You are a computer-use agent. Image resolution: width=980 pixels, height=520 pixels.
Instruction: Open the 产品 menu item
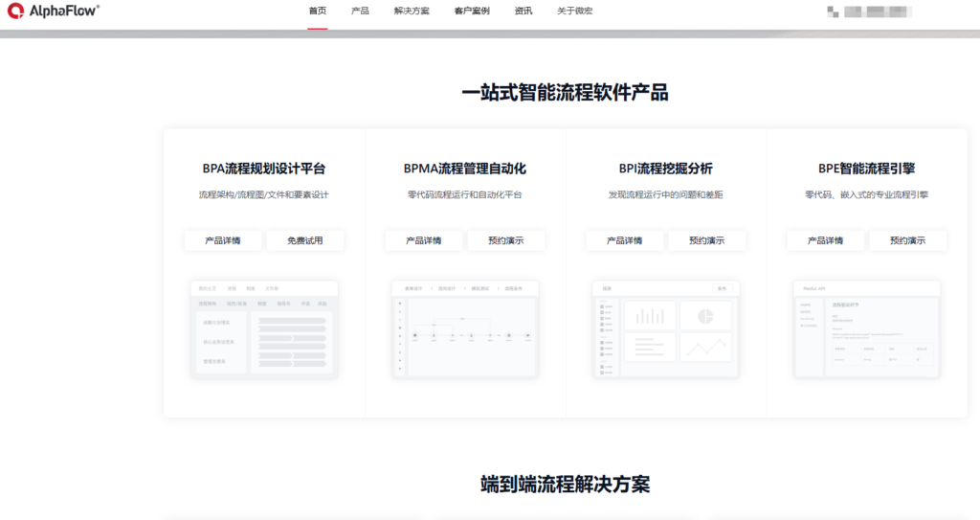(x=360, y=11)
